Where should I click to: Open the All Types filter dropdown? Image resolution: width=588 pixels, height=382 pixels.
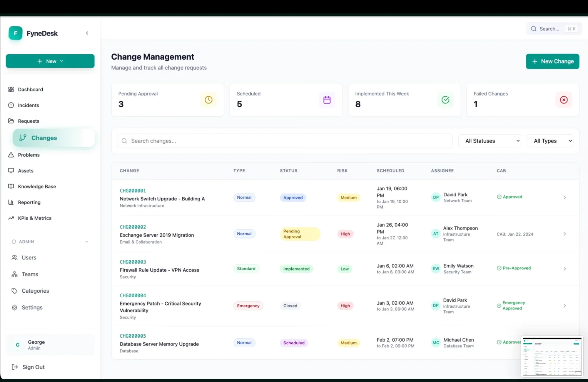(550, 141)
